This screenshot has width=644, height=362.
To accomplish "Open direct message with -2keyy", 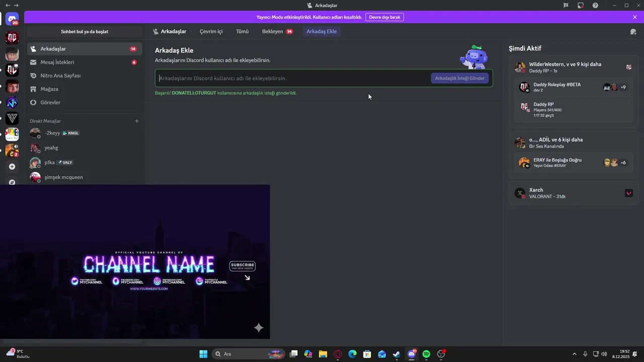I will (x=85, y=133).
